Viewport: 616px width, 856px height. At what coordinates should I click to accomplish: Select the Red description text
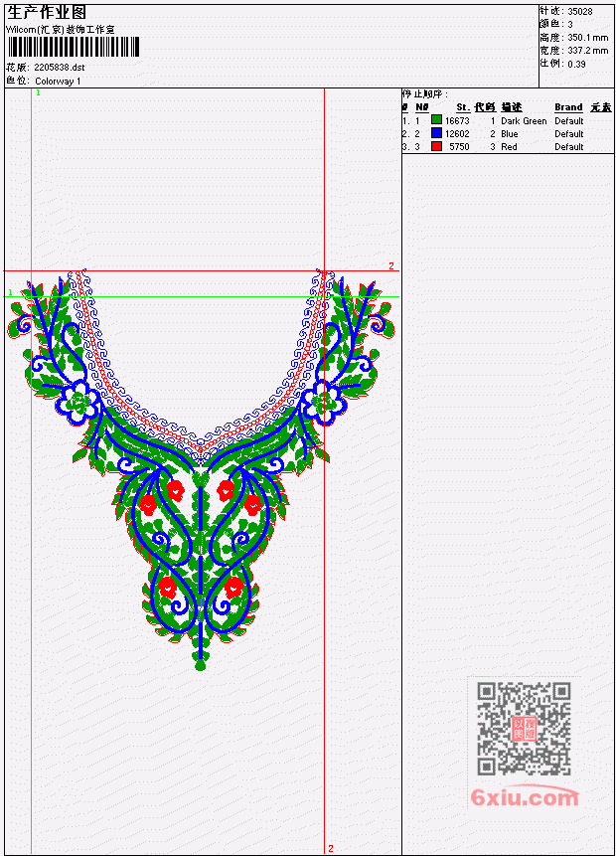pyautogui.click(x=509, y=147)
